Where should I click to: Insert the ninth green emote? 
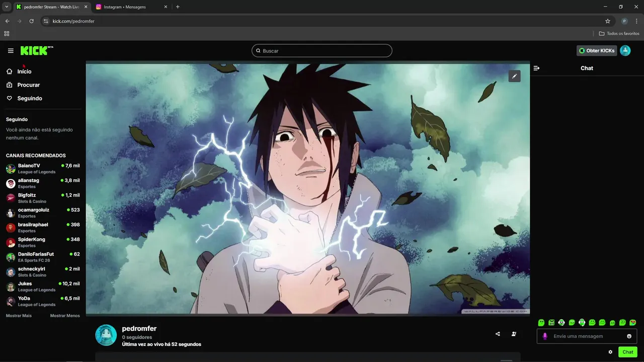pyautogui.click(x=622, y=322)
